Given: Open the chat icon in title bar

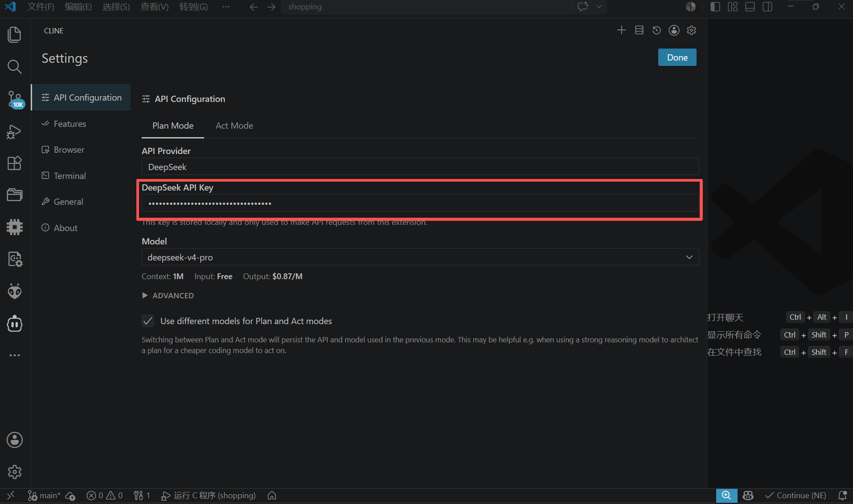Looking at the screenshot, I should [x=583, y=7].
